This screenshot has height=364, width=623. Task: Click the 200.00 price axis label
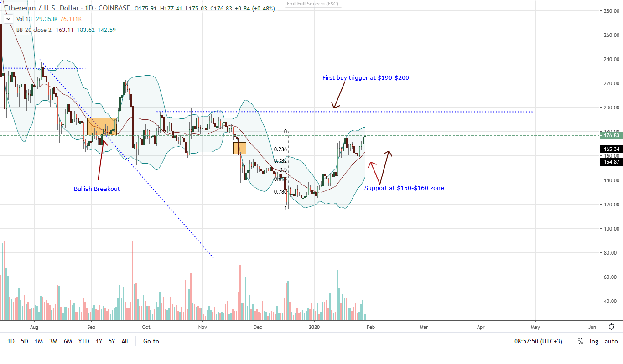pos(611,108)
